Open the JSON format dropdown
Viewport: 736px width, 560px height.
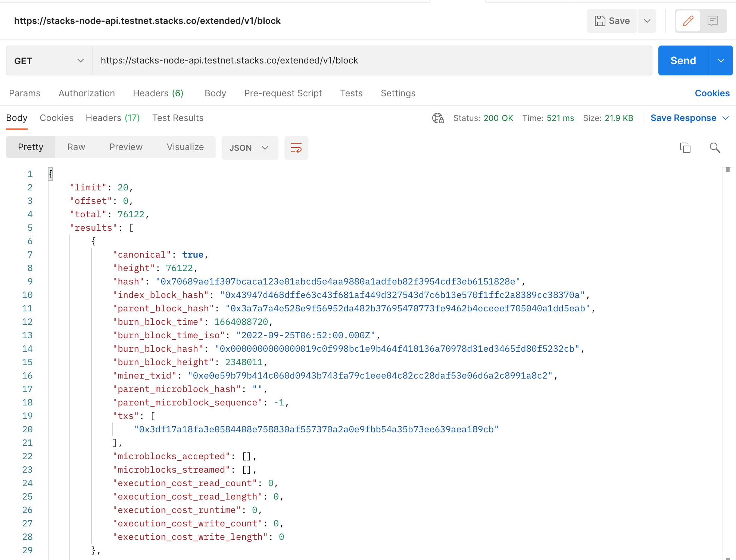[249, 148]
